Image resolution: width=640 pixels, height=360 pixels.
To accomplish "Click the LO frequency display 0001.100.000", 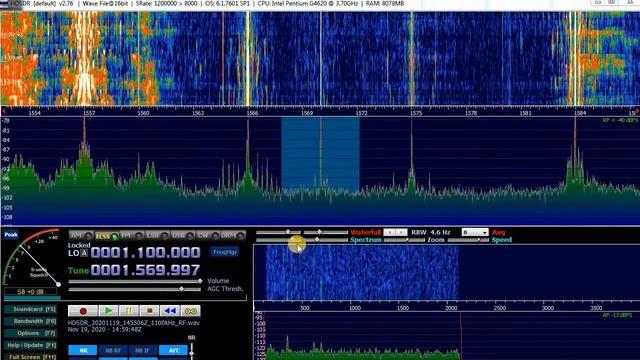I will point(146,253).
